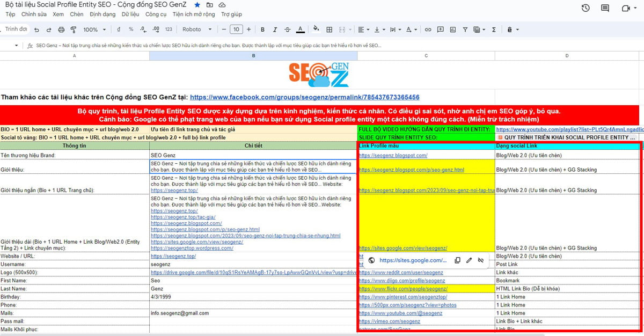
Task: Open version history clock icon
Action: coord(586,8)
